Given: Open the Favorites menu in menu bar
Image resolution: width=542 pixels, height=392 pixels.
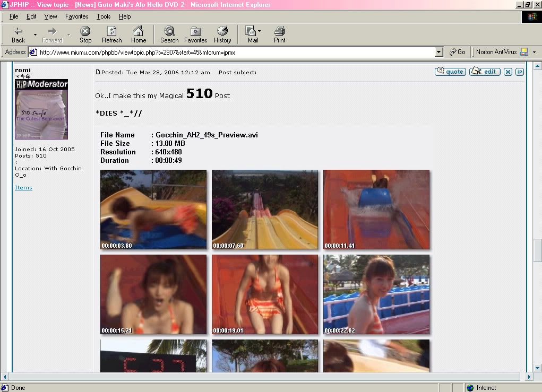Looking at the screenshot, I should (77, 16).
